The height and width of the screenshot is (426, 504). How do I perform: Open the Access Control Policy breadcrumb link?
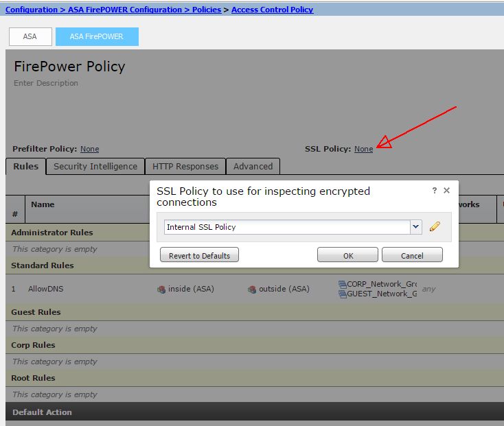[272, 10]
